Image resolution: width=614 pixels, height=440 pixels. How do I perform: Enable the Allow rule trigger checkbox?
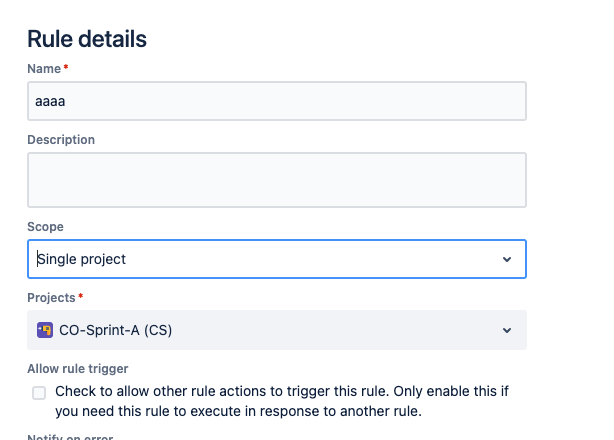(39, 393)
